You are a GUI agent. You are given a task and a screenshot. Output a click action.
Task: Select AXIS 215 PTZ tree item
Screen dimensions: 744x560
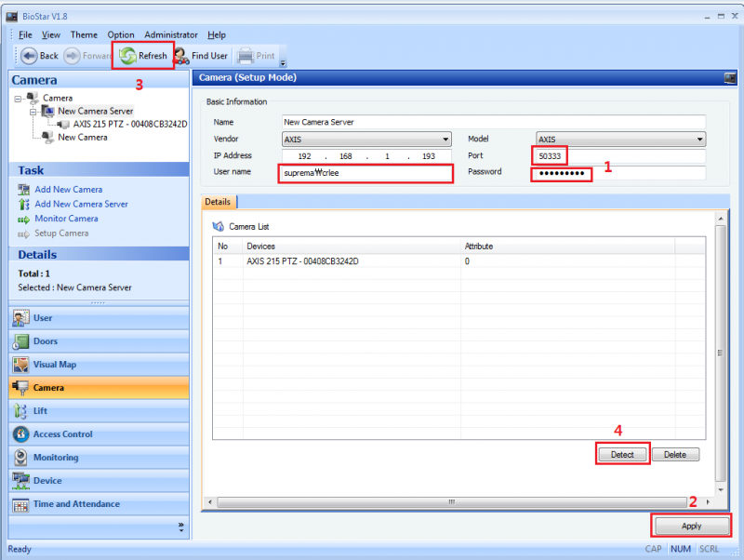(x=129, y=124)
